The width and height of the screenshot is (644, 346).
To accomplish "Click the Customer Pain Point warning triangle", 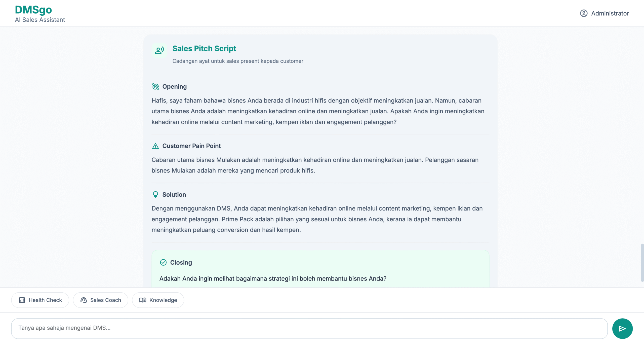I will tap(155, 146).
